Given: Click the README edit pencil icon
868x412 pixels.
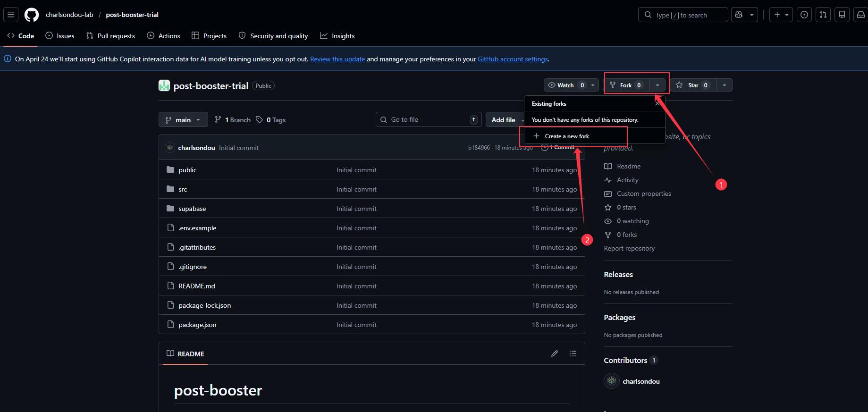Looking at the screenshot, I should coord(555,353).
